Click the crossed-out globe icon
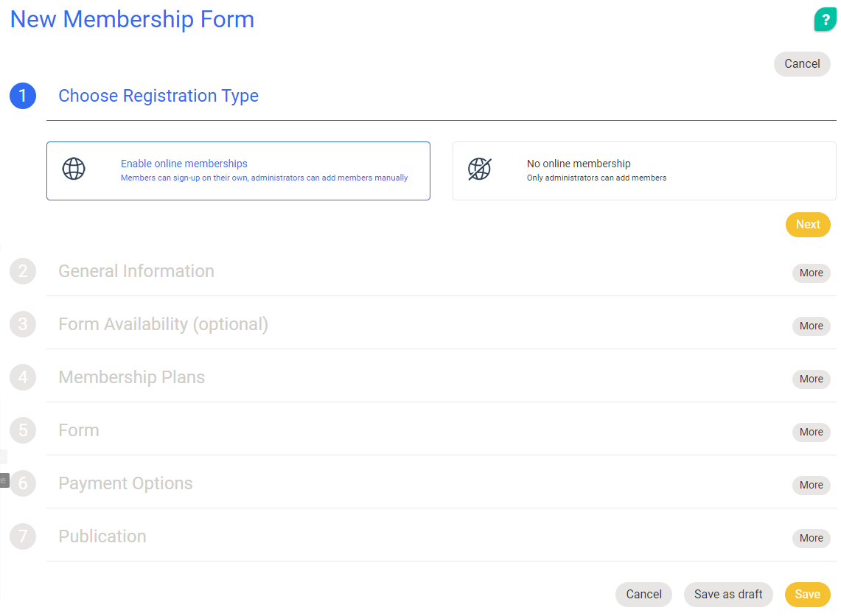841x616 pixels. click(x=479, y=169)
